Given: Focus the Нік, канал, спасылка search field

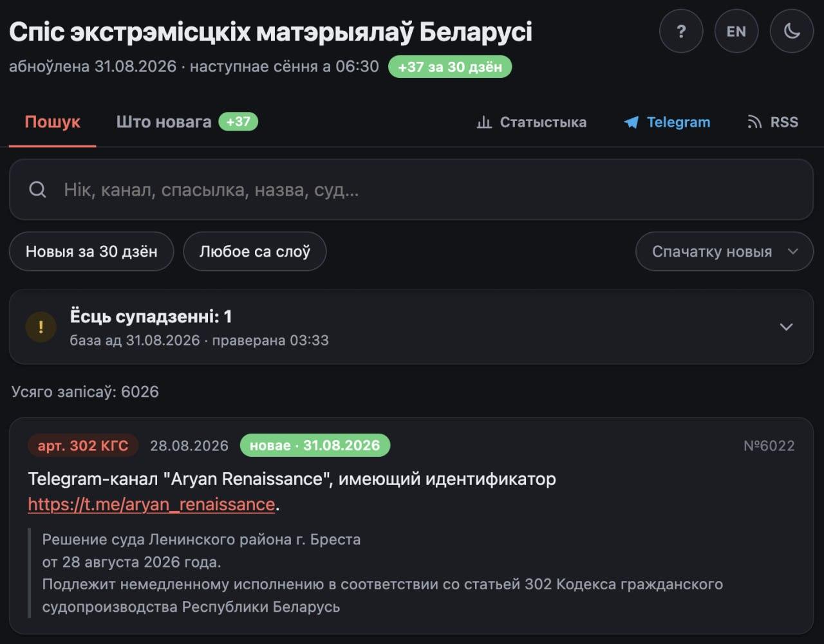Looking at the screenshot, I should tap(411, 190).
